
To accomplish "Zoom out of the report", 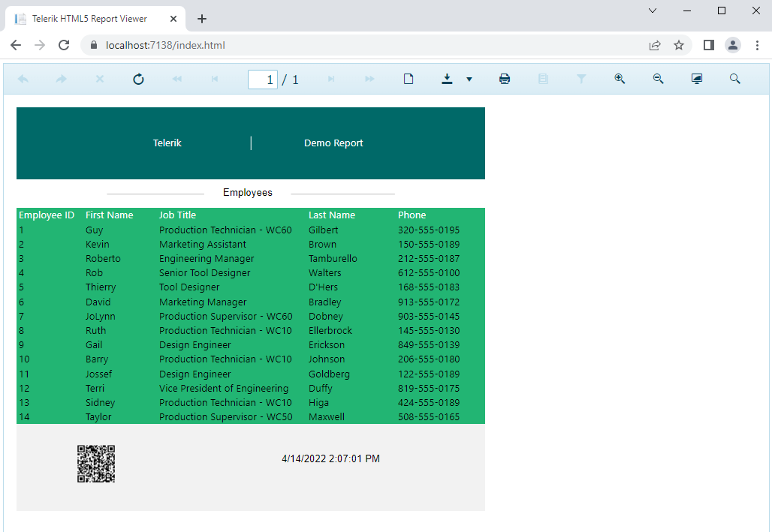I will point(659,79).
